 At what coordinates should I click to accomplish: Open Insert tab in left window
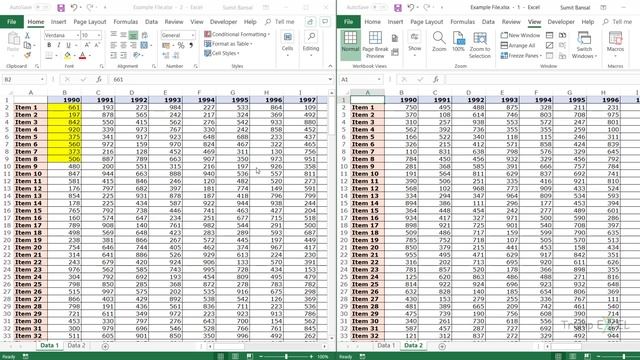58,22
